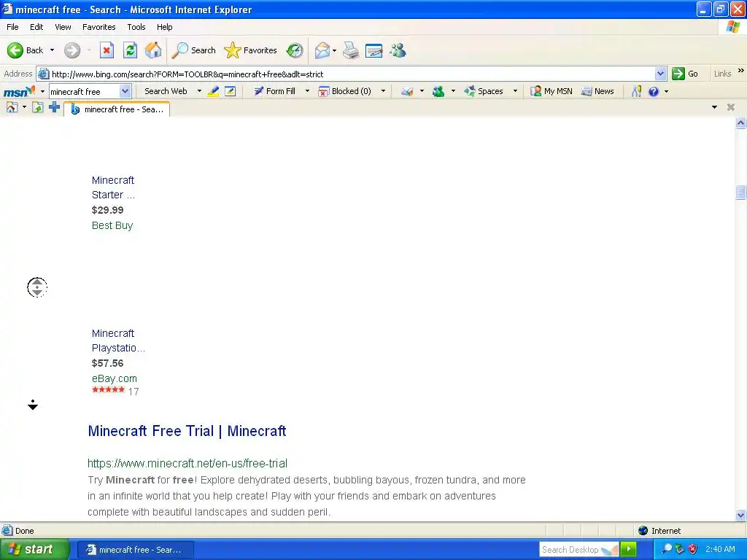747x560 pixels.
Task: Click the 'minecraft free - Sear...' taskbar button
Action: [x=135, y=550]
